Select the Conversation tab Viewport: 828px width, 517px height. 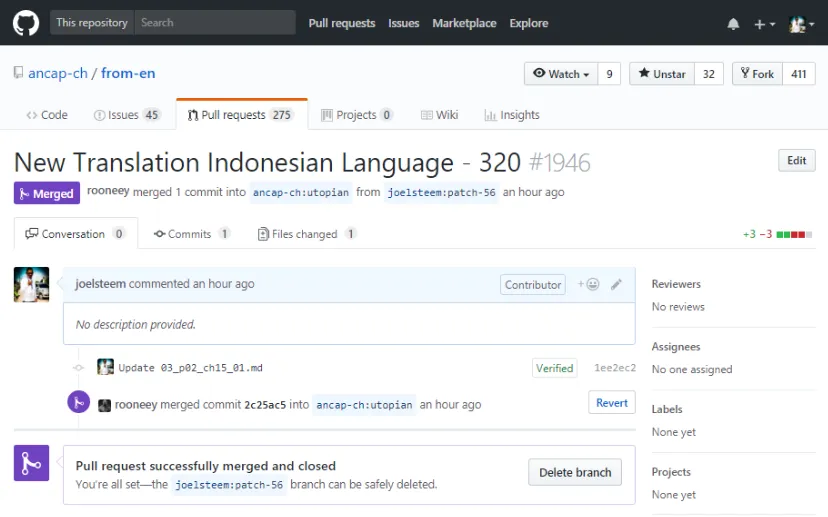click(x=76, y=233)
